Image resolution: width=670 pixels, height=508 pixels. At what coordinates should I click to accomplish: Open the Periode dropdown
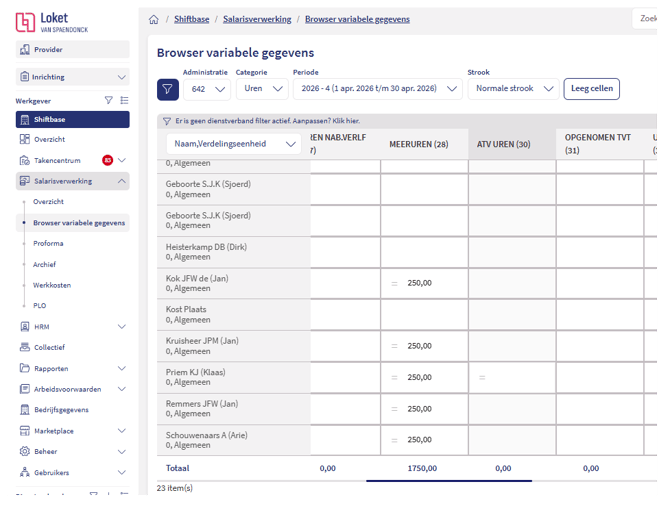click(377, 89)
